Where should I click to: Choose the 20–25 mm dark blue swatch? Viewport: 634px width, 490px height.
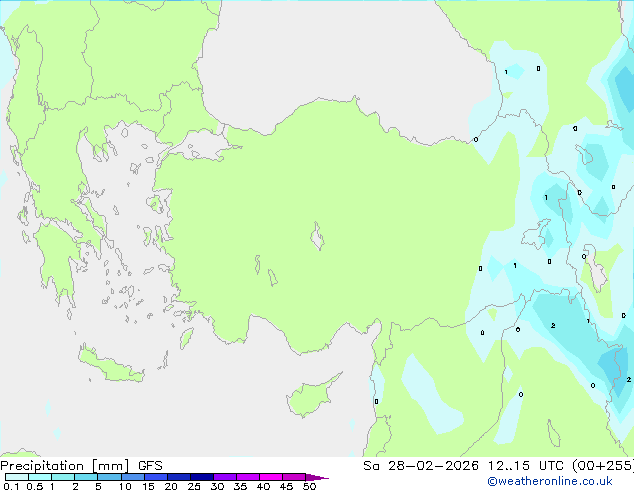[x=178, y=477]
